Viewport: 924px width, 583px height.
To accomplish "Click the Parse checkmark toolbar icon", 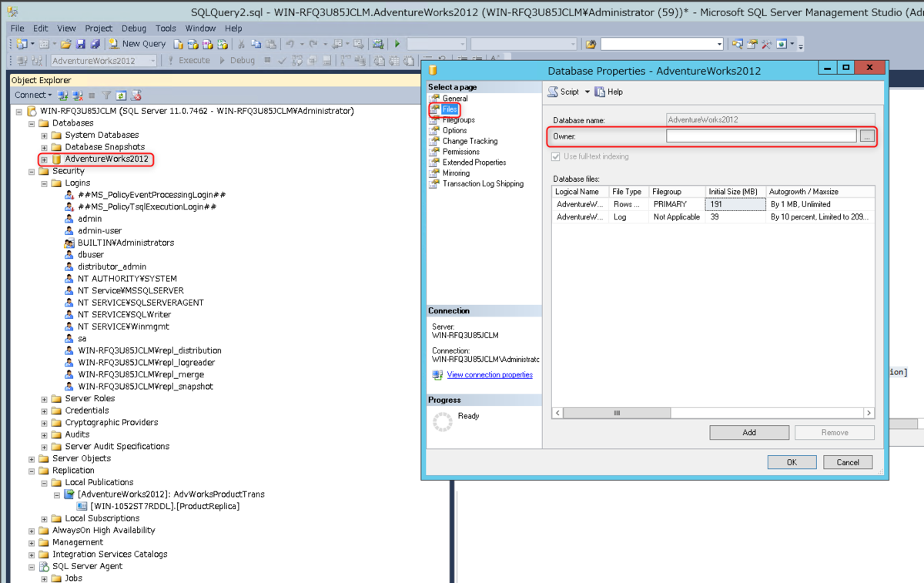I will 282,60.
